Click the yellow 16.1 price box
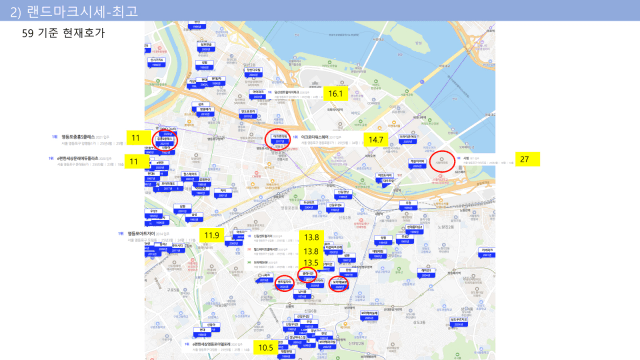Image resolution: width=640 pixels, height=360 pixels. coord(336,93)
